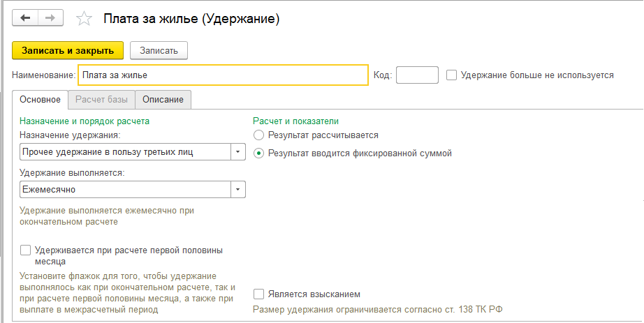The height and width of the screenshot is (323, 644).
Task: Expand the Удержание выполняется dropdown arrow
Action: point(237,190)
